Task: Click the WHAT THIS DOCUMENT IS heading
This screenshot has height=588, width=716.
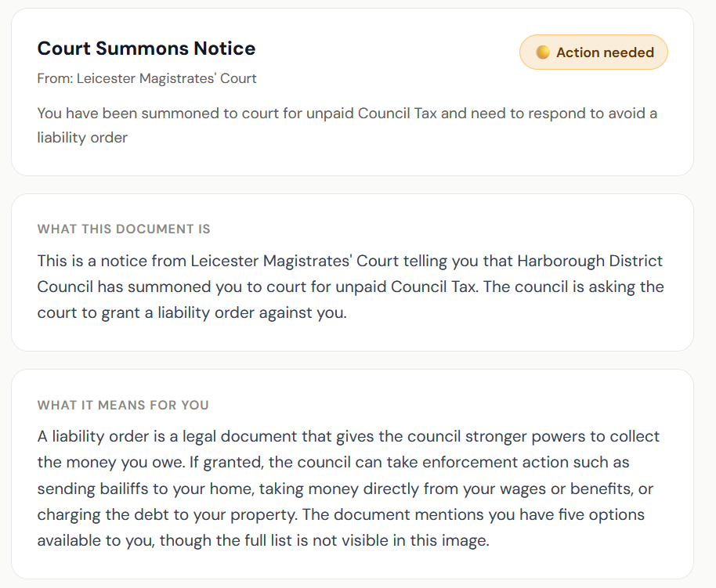Action: [x=124, y=229]
